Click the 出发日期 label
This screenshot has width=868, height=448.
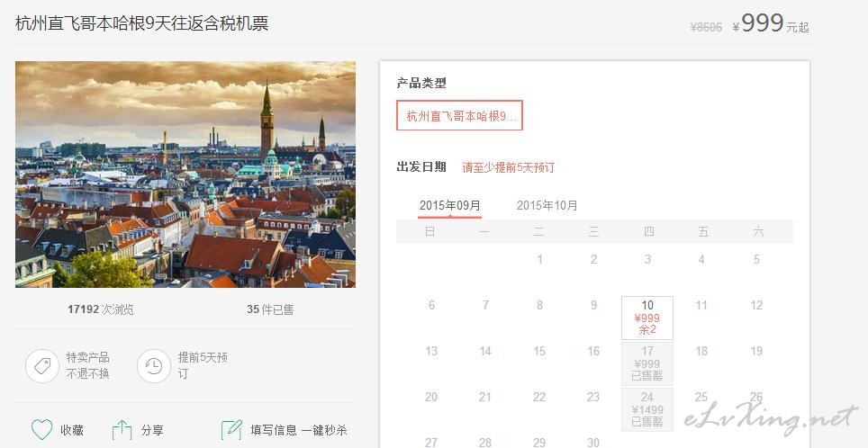pyautogui.click(x=421, y=167)
